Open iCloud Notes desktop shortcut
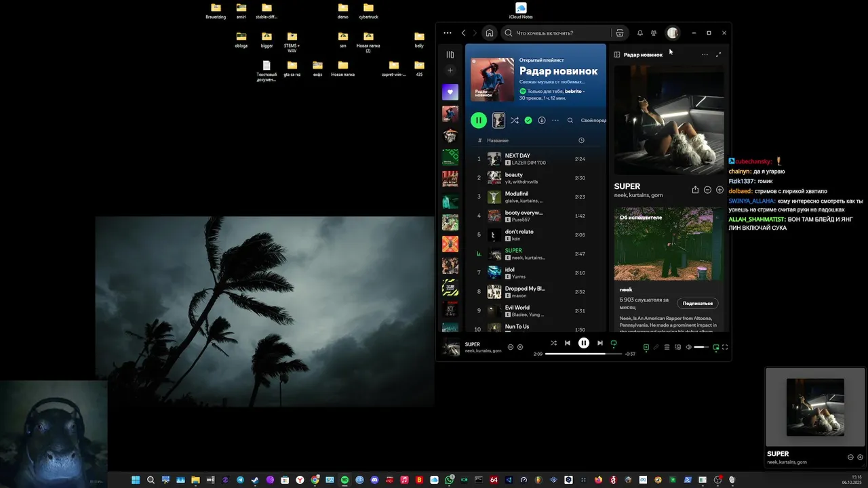Screen dimensions: 868x488 pos(521,12)
